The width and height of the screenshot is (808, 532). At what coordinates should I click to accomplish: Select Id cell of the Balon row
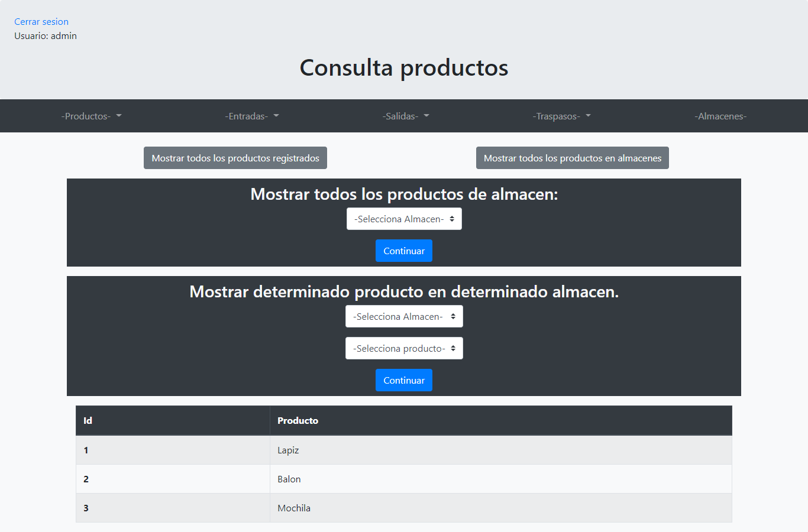173,479
